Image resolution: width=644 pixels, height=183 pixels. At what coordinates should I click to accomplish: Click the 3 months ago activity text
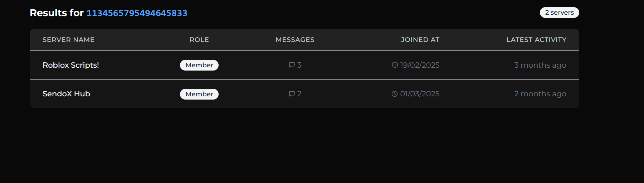tap(540, 65)
